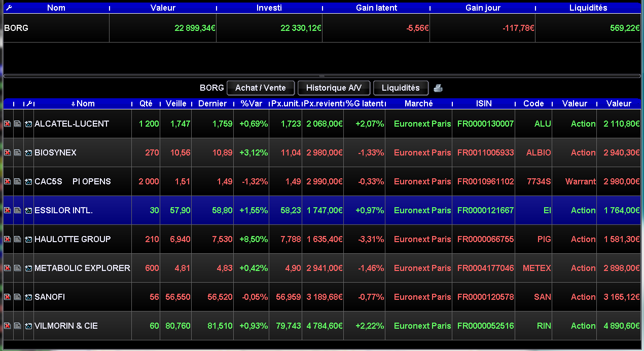Viewport: 644px width, 351px height.
Task: Open the chart icon for HAULOTTE GROUP
Action: pos(28,239)
